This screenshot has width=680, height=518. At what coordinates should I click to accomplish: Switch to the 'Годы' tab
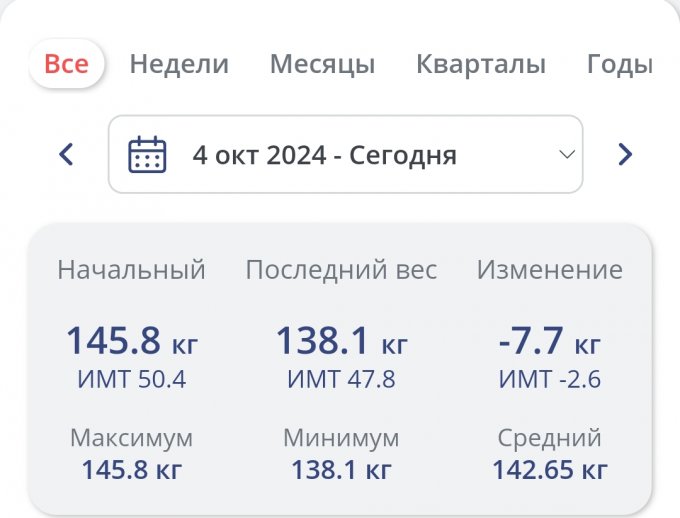[620, 65]
